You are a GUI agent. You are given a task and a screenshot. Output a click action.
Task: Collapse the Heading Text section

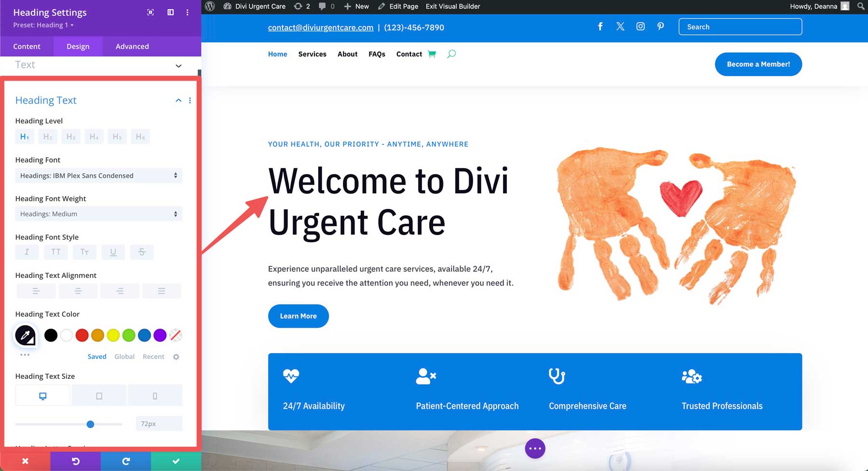coord(178,100)
